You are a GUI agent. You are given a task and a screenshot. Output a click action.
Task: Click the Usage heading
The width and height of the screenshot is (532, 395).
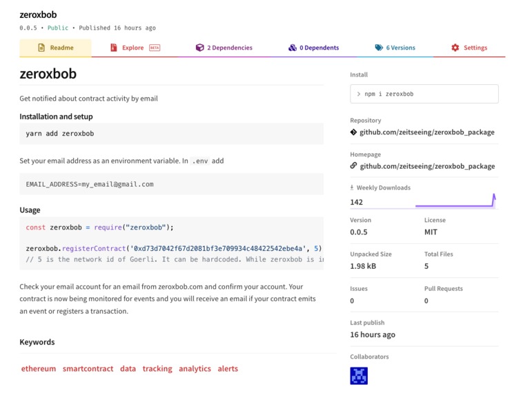[x=30, y=210]
